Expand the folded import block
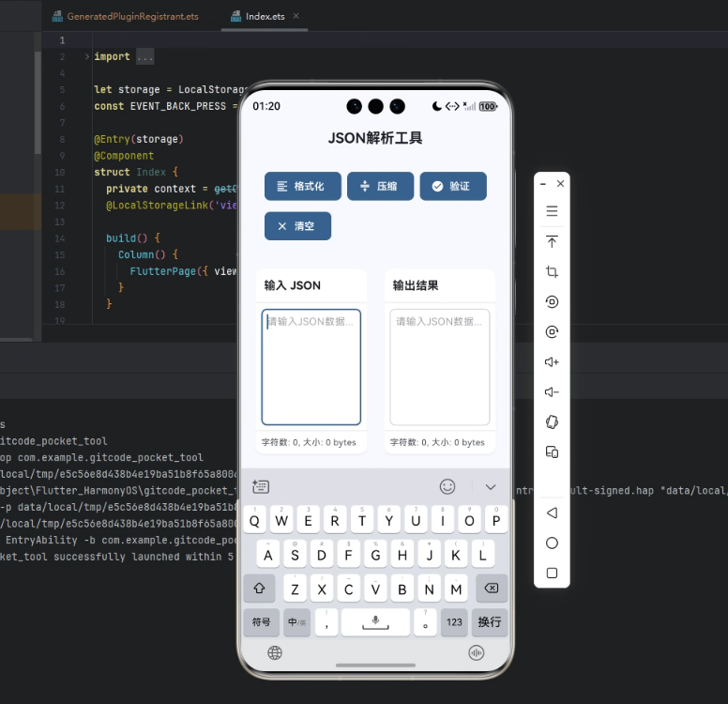The image size is (728, 704). pyautogui.click(x=87, y=56)
